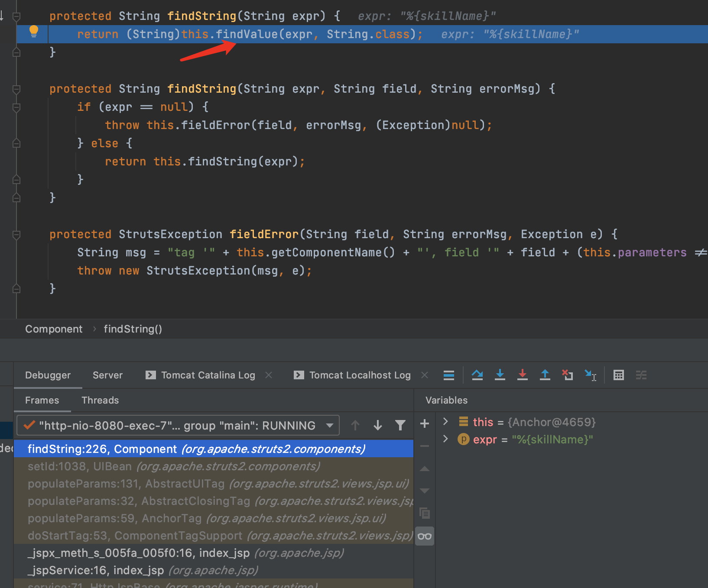Viewport: 708px width, 588px height.
Task: Collapse the first findString(String expr) method fold
Action: coord(16,16)
